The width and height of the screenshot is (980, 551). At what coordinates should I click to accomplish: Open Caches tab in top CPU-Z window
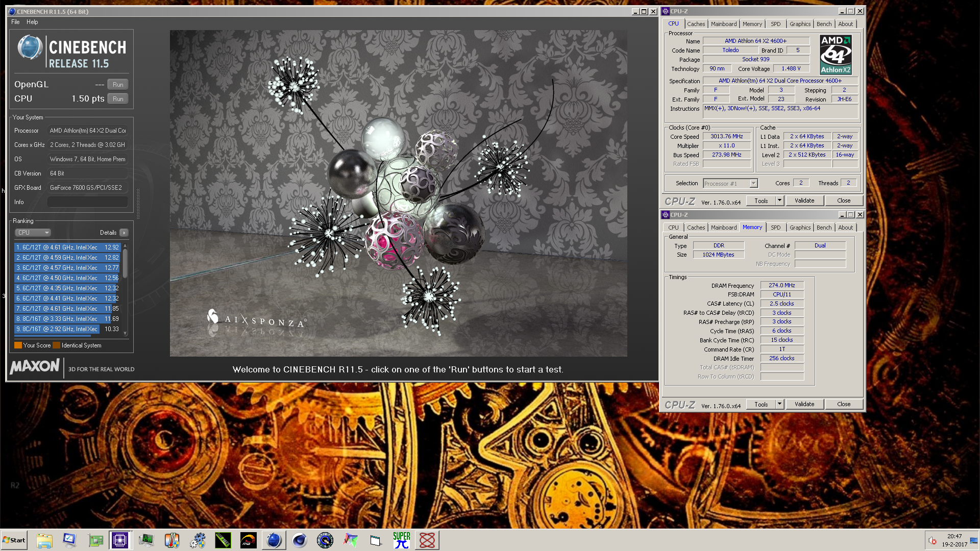point(696,24)
